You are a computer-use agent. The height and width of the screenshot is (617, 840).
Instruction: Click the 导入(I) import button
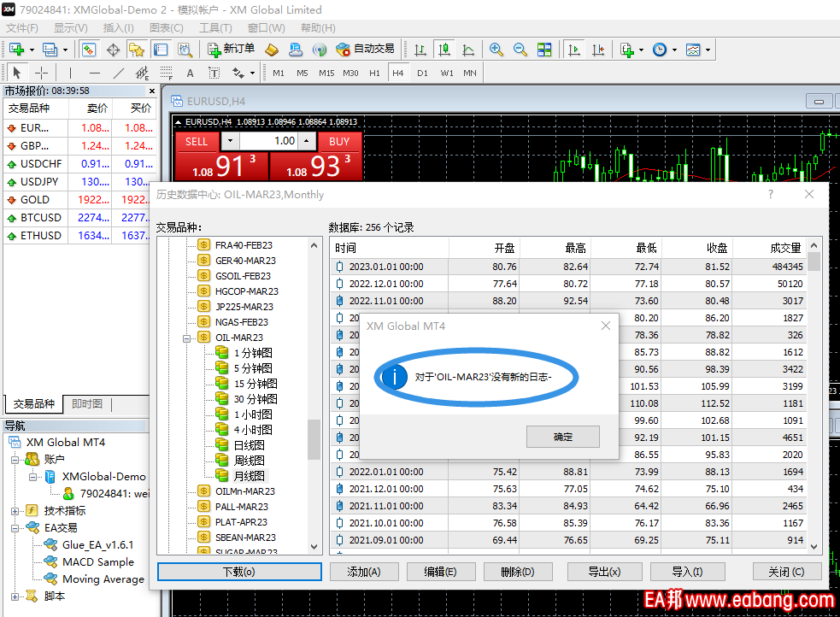click(x=687, y=572)
